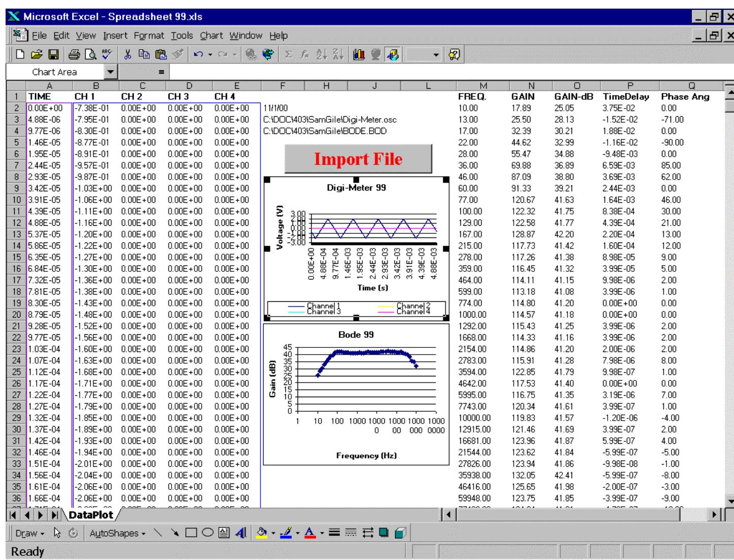The height and width of the screenshot is (560, 734).
Task: Click the Open file folder icon
Action: (x=37, y=53)
